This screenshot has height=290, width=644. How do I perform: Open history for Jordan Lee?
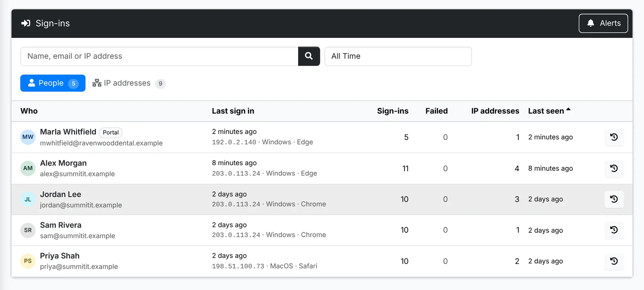(x=614, y=199)
